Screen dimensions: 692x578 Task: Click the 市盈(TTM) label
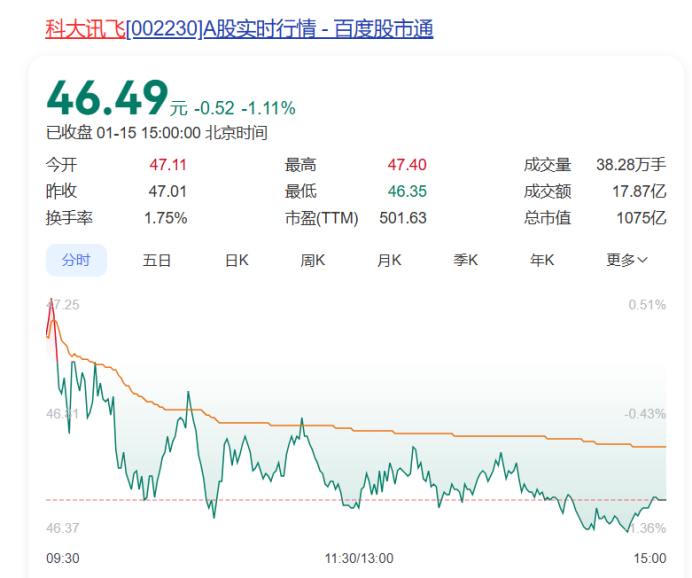(321, 218)
